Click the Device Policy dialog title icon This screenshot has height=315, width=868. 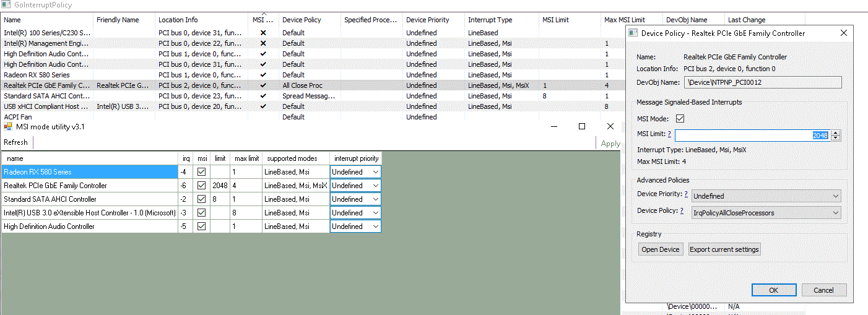click(633, 33)
